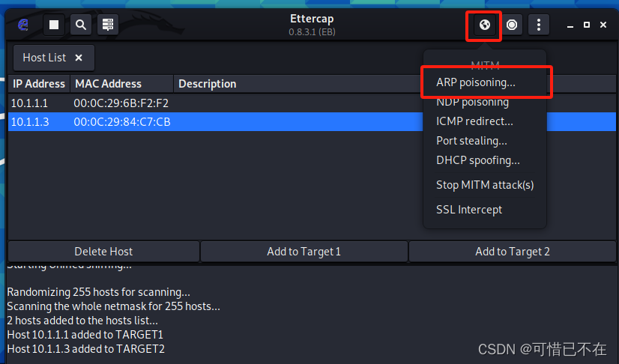Click Add to Target 1 button

(304, 252)
